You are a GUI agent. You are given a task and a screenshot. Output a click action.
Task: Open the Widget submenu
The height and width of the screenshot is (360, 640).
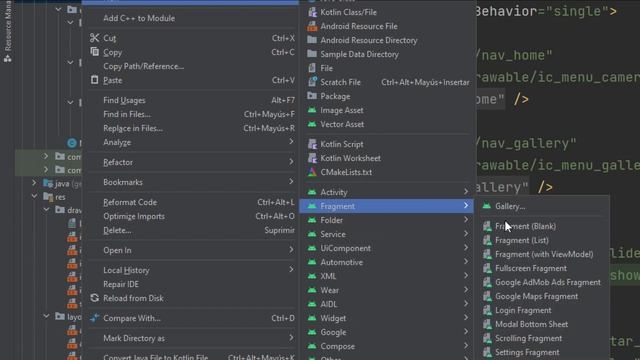click(x=387, y=318)
